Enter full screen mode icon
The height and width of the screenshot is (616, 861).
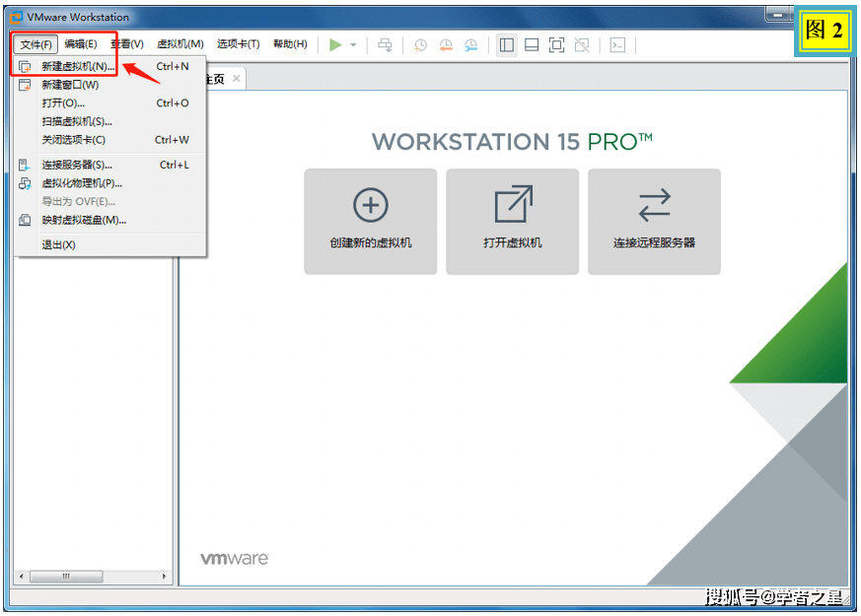[556, 44]
